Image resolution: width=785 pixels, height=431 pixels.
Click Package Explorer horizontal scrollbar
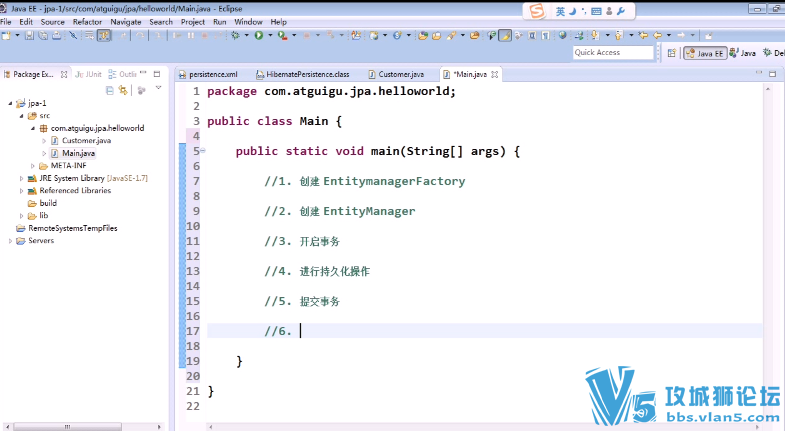tap(68, 427)
